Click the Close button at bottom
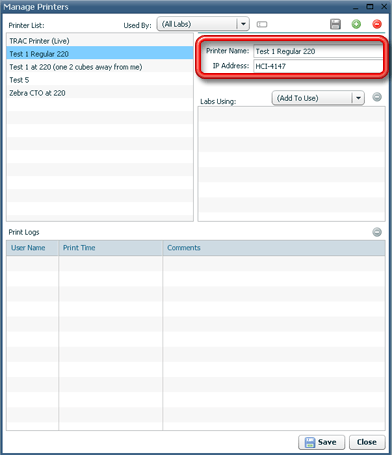This screenshot has height=455, width=392. [367, 442]
